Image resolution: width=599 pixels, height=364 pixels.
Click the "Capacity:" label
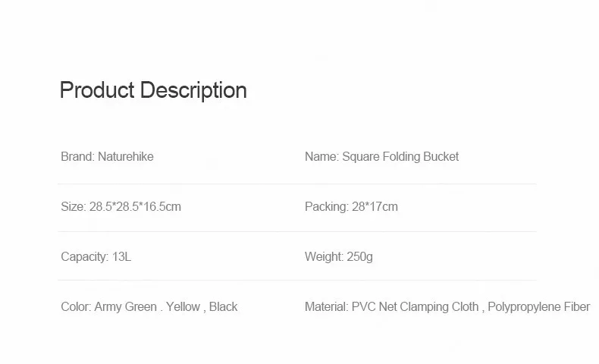click(x=84, y=257)
